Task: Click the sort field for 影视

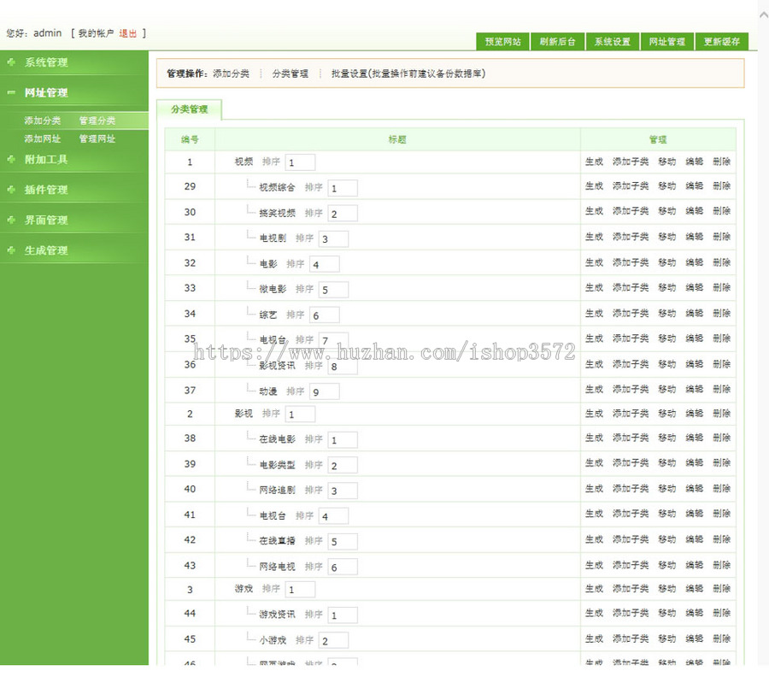Action: pyautogui.click(x=300, y=414)
